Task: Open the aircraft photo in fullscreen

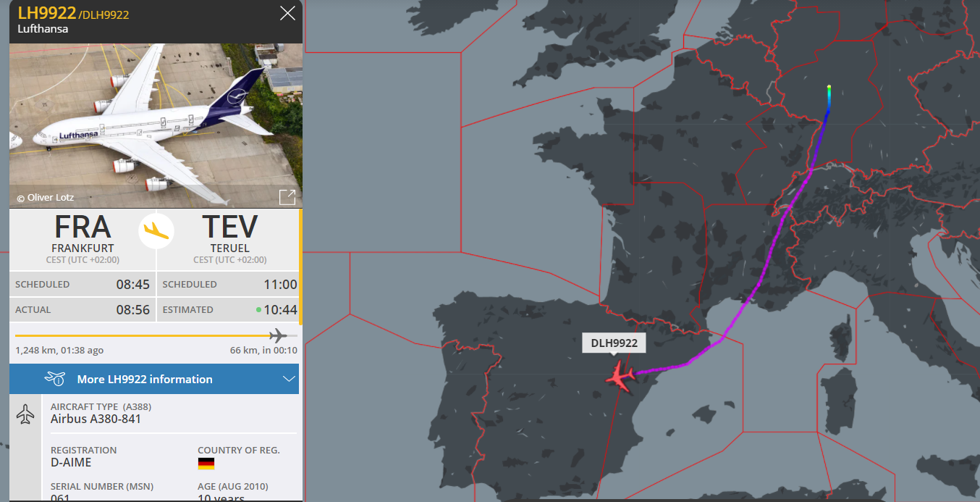Action: (x=287, y=197)
